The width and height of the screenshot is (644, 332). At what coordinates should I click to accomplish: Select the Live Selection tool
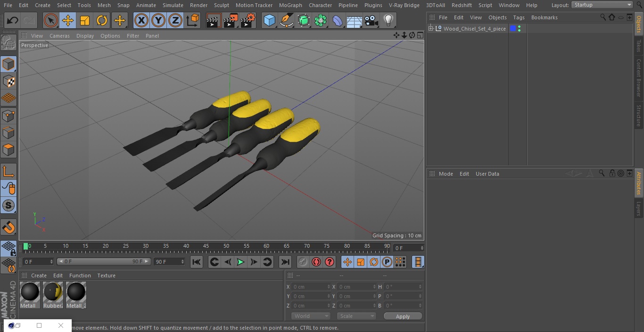[x=51, y=21]
